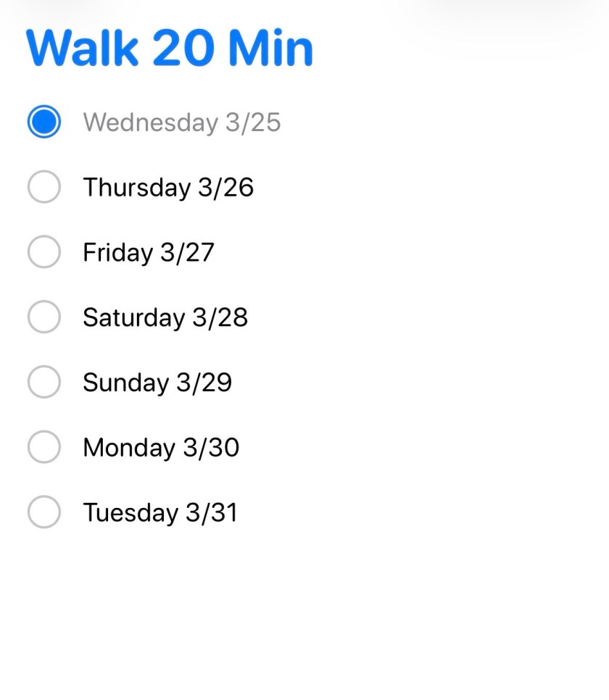Screen dimensions: 609x700
Task: Edit the Friday 3/27 reminder text
Action: point(149,253)
